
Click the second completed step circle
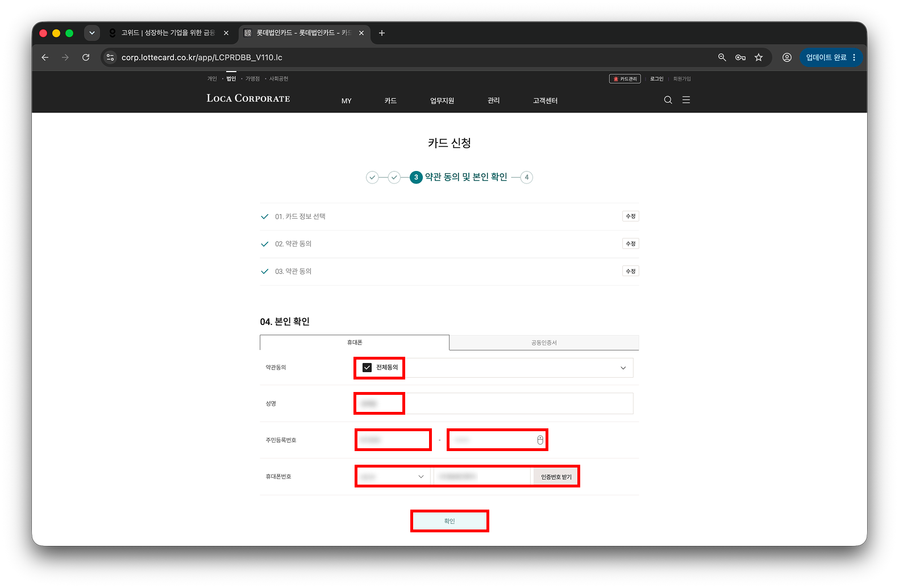394,177
